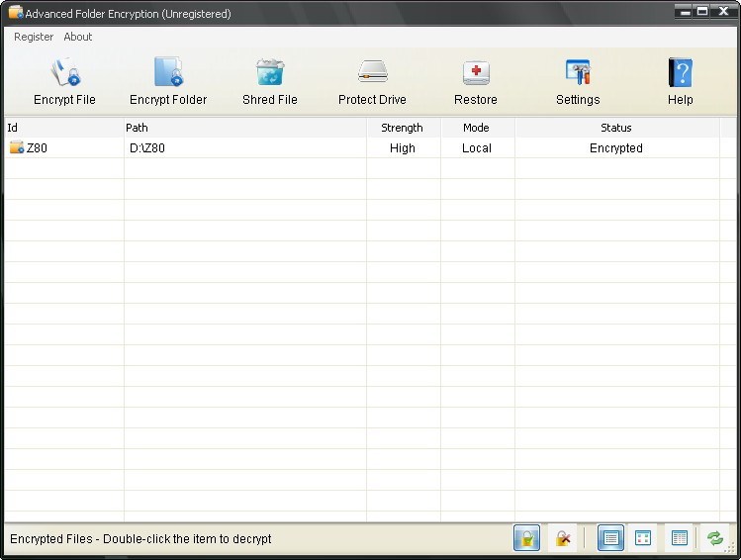Sort by the Status column header
Image resolution: width=741 pixels, height=560 pixels.
pos(617,128)
